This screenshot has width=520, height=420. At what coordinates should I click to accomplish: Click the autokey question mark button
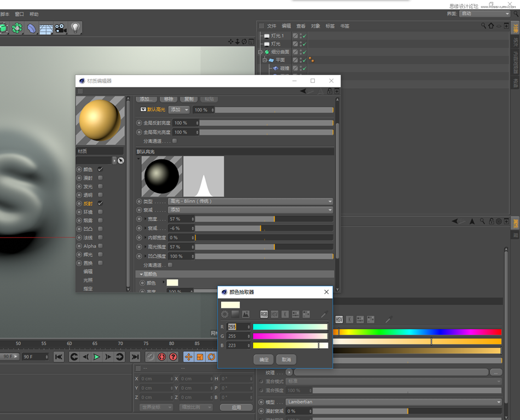click(173, 357)
